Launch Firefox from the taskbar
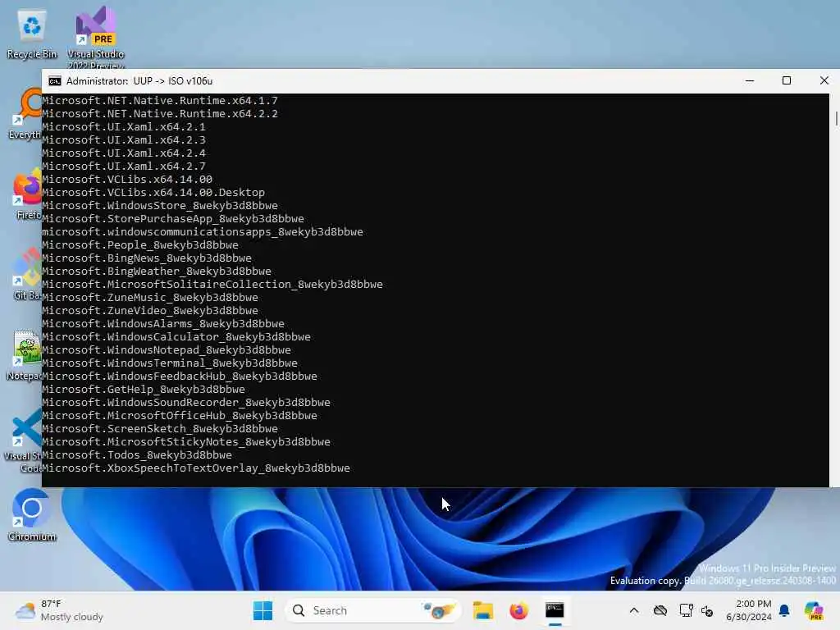This screenshot has height=630, width=840. coord(518,610)
